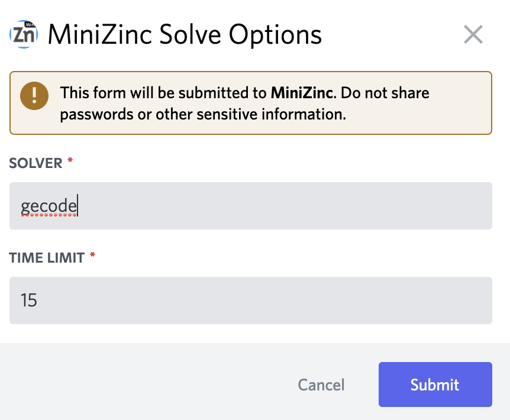Focus the Time Limit input field
This screenshot has height=420, width=510.
tap(250, 301)
